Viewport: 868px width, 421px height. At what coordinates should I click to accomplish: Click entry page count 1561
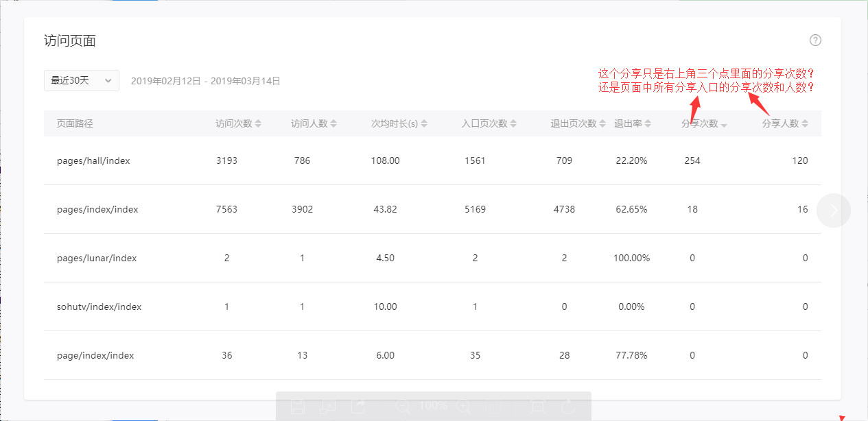tap(475, 160)
